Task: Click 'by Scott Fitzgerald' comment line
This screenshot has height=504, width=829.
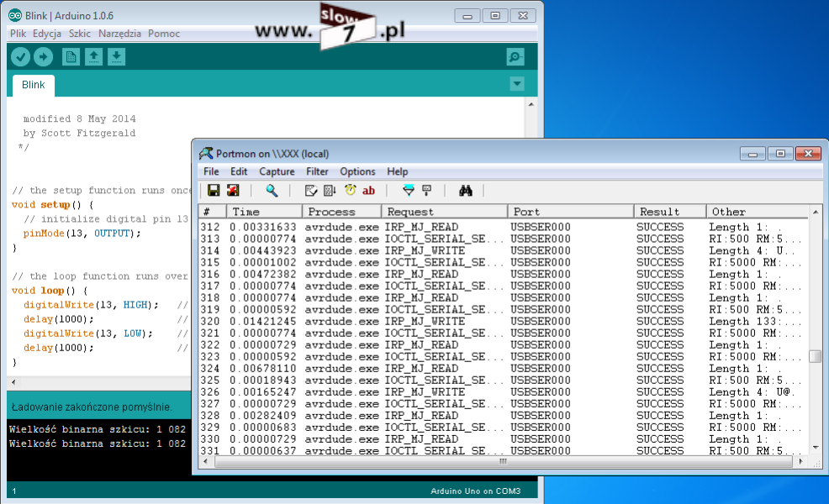Action: [x=79, y=133]
